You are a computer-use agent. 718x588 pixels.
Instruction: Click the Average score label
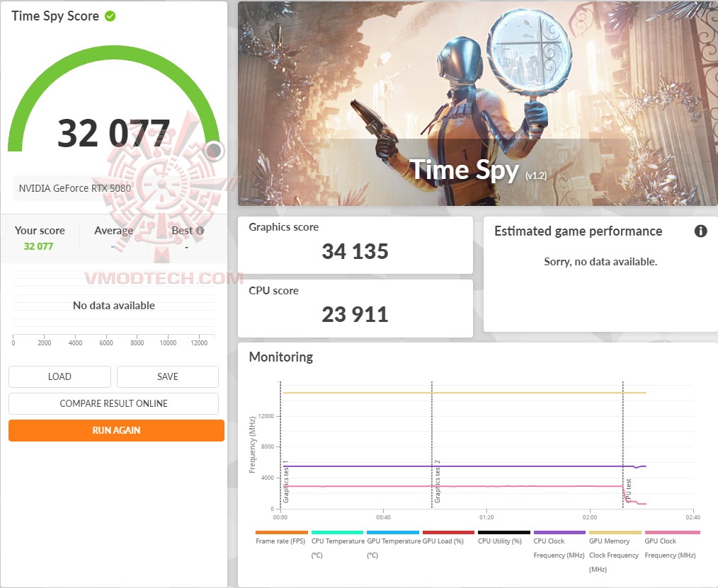pos(113,231)
